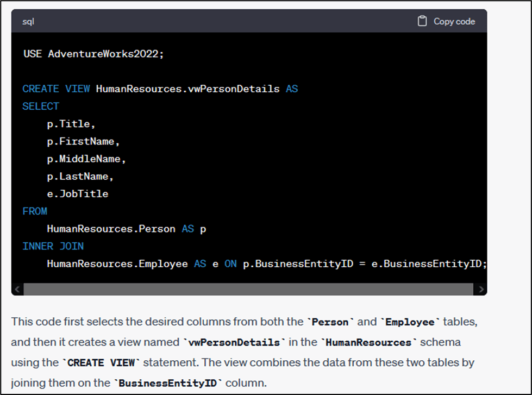
Task: Click the right arrow of horizontal scrollbar
Action: coord(480,289)
